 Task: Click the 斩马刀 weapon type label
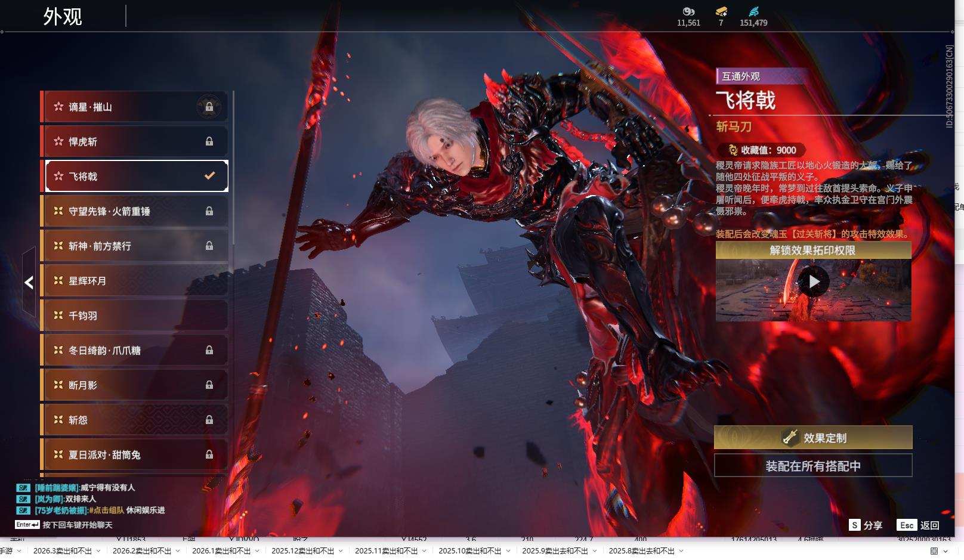(734, 126)
